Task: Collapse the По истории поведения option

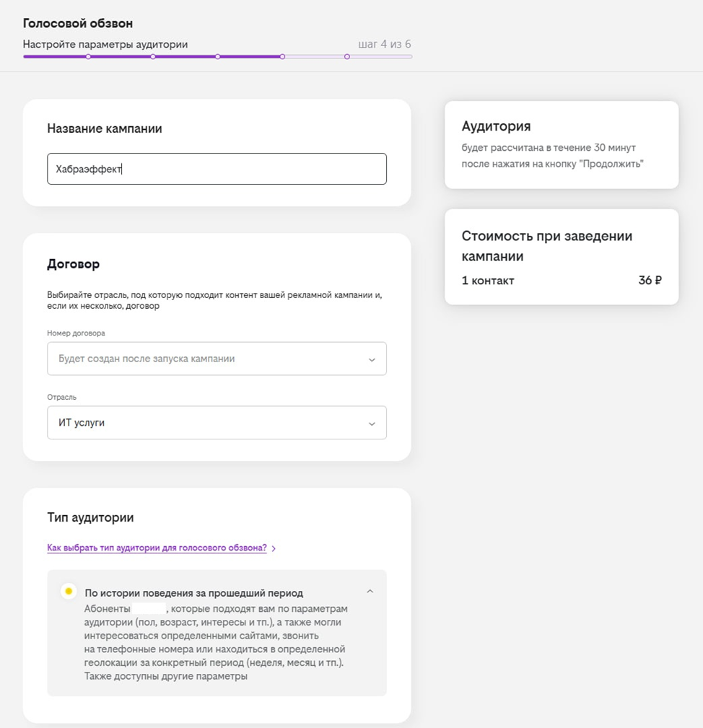Action: pyautogui.click(x=370, y=592)
